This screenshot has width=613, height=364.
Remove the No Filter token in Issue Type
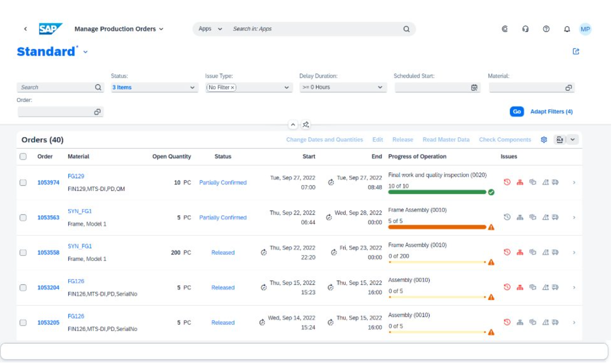pyautogui.click(x=232, y=88)
